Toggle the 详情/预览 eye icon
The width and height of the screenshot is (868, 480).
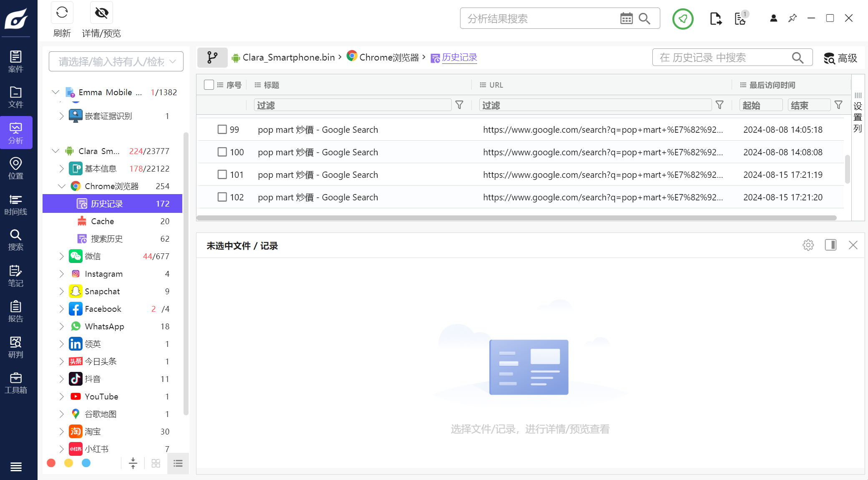pyautogui.click(x=101, y=13)
